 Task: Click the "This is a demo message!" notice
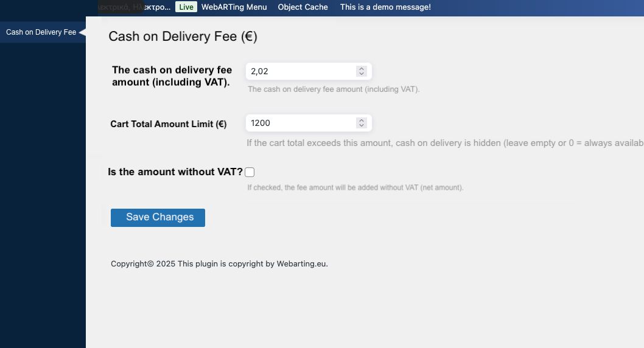click(385, 7)
